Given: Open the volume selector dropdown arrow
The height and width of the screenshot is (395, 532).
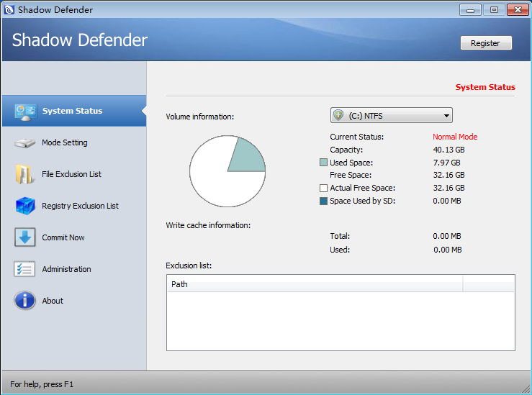Looking at the screenshot, I should (446, 116).
